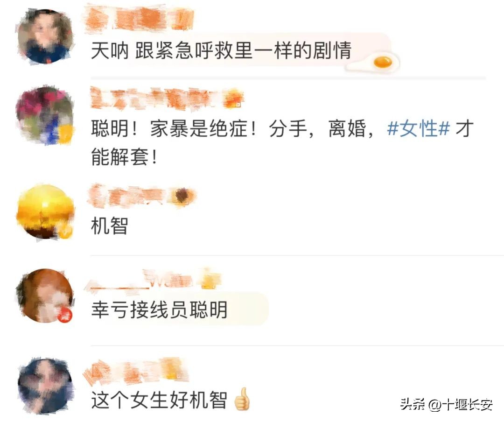Click the #女性# hashtag link

(x=418, y=129)
